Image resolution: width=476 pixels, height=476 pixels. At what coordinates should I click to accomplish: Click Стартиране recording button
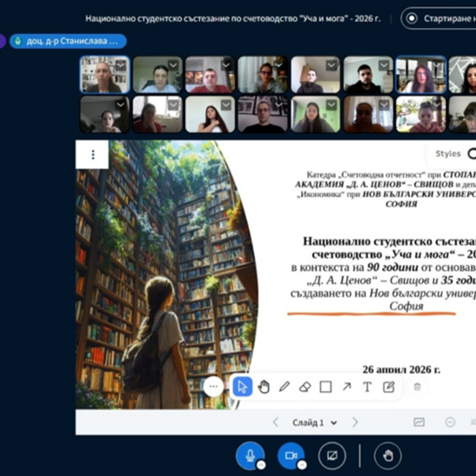tap(439, 18)
